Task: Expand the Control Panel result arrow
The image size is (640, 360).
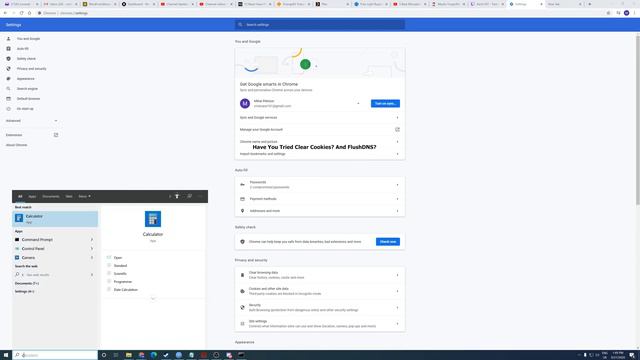Action: point(92,249)
